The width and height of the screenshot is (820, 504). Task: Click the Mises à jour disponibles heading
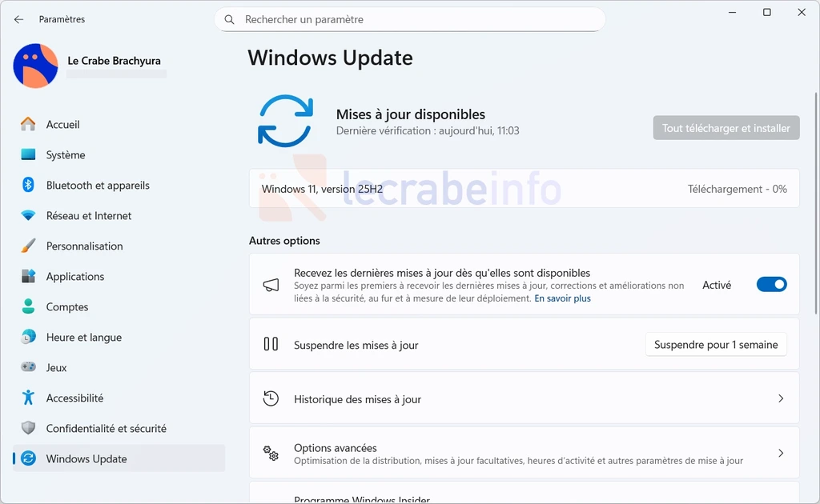pos(411,114)
